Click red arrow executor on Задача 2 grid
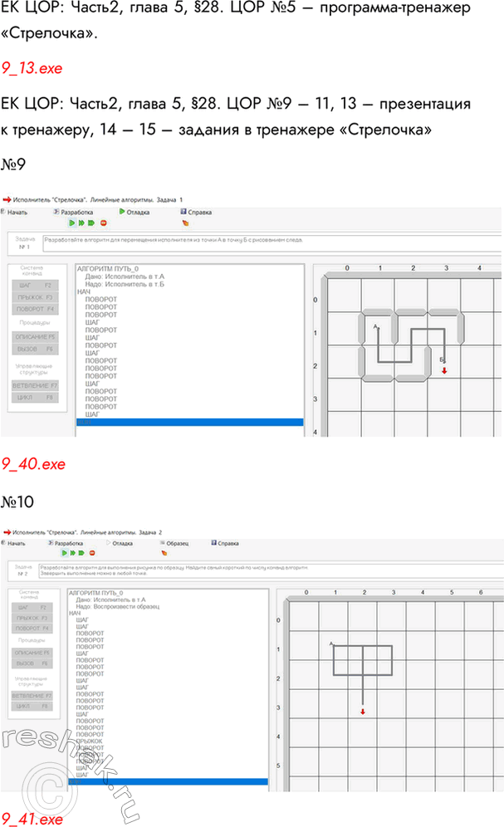Viewport: 504px width, 827px height. (363, 711)
